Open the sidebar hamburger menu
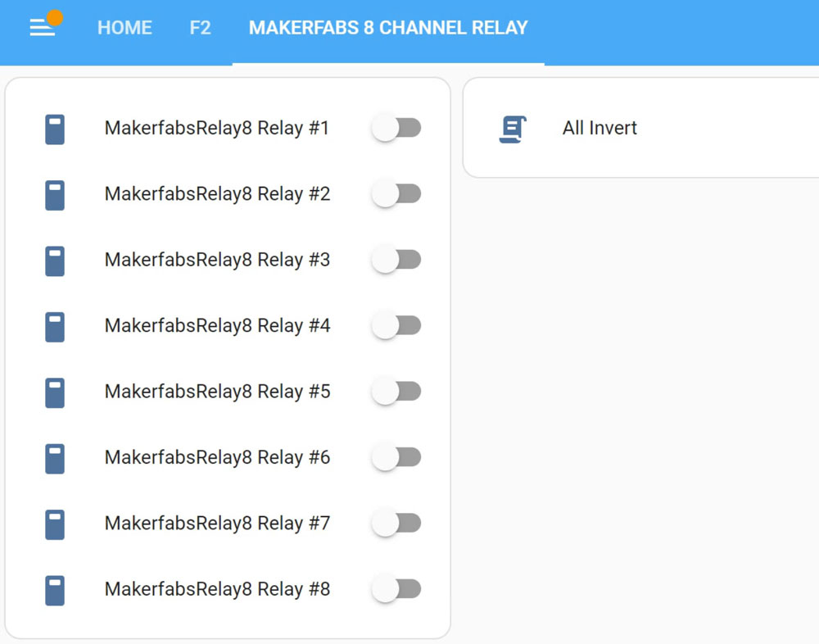This screenshot has width=819, height=644. point(42,28)
